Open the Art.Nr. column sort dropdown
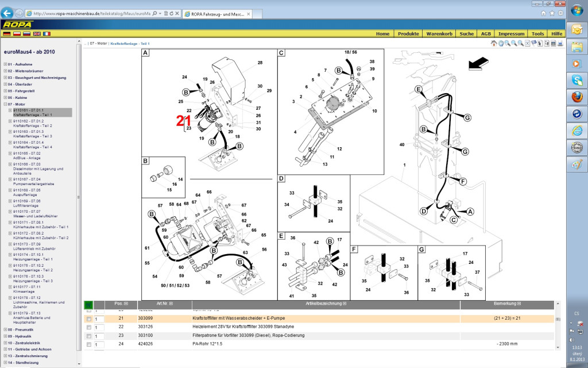This screenshot has width=588, height=368. tap(171, 304)
